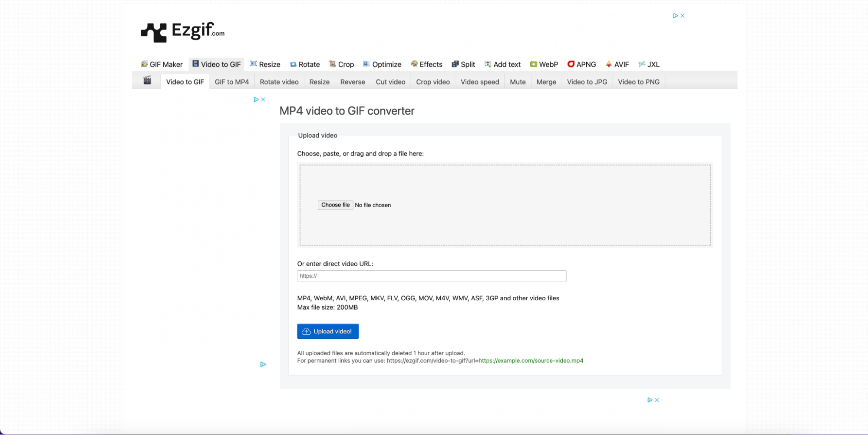The height and width of the screenshot is (435, 868).
Task: Click the WebP green icon
Action: click(534, 64)
